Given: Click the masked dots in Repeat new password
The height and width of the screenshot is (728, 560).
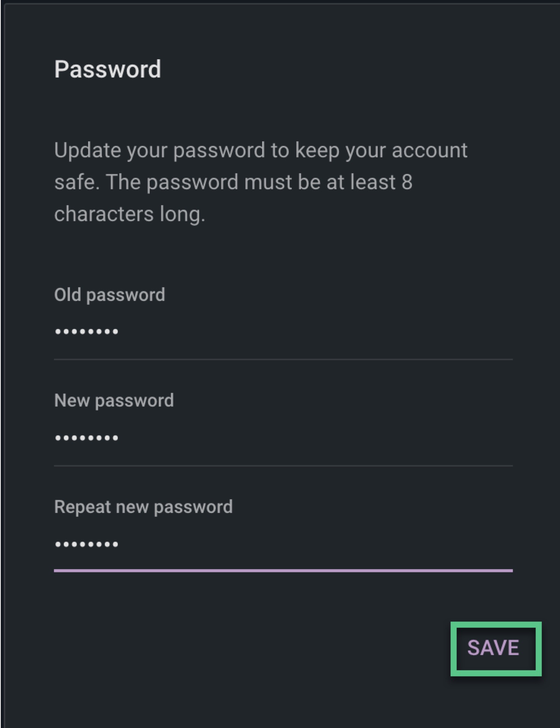Looking at the screenshot, I should pos(87,544).
